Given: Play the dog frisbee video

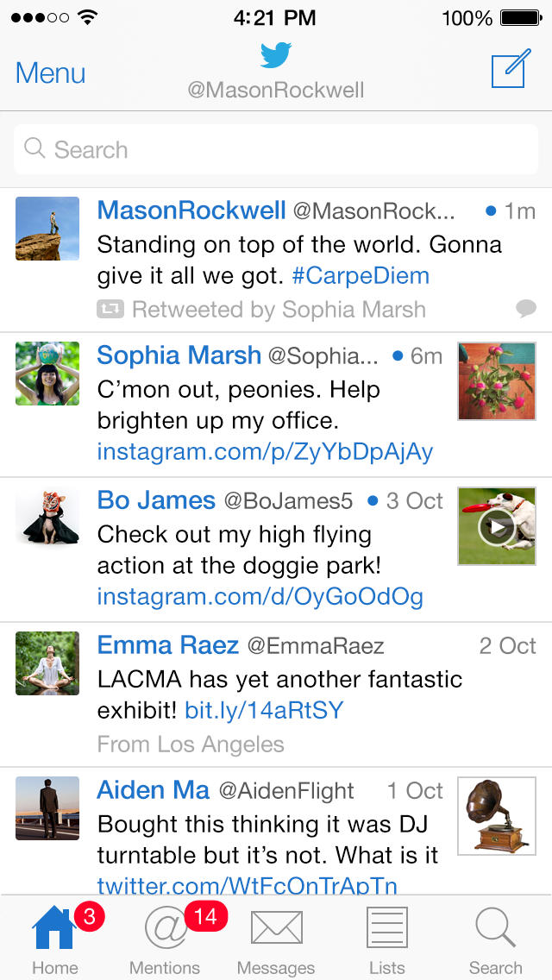Looking at the screenshot, I should [496, 526].
